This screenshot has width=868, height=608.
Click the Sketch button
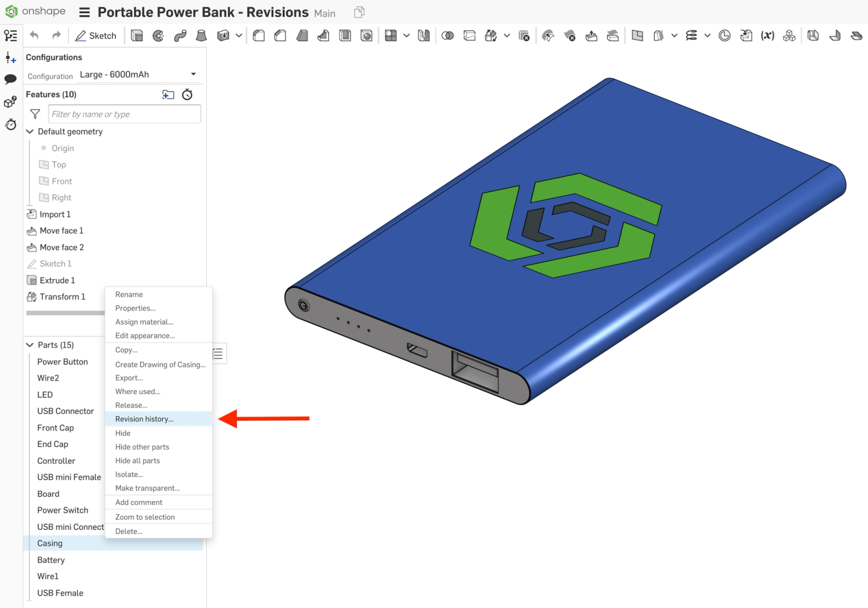pyautogui.click(x=96, y=36)
